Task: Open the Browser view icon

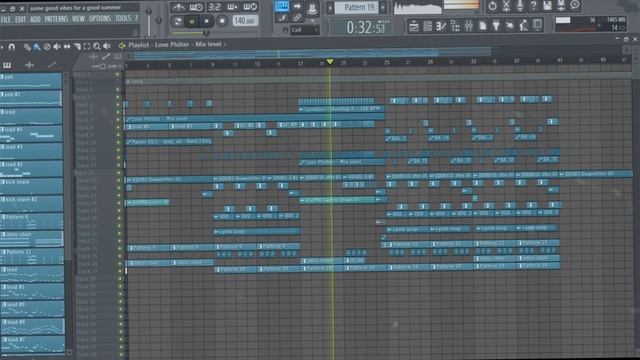Action: click(x=455, y=27)
